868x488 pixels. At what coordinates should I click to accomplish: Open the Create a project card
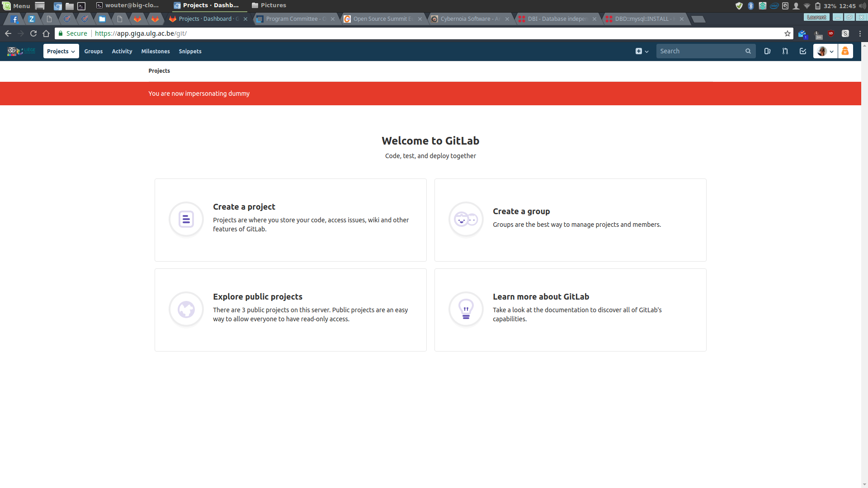click(x=291, y=220)
